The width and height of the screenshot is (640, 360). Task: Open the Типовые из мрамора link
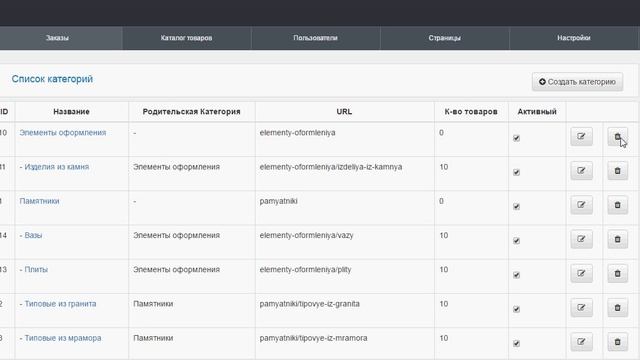coord(63,338)
